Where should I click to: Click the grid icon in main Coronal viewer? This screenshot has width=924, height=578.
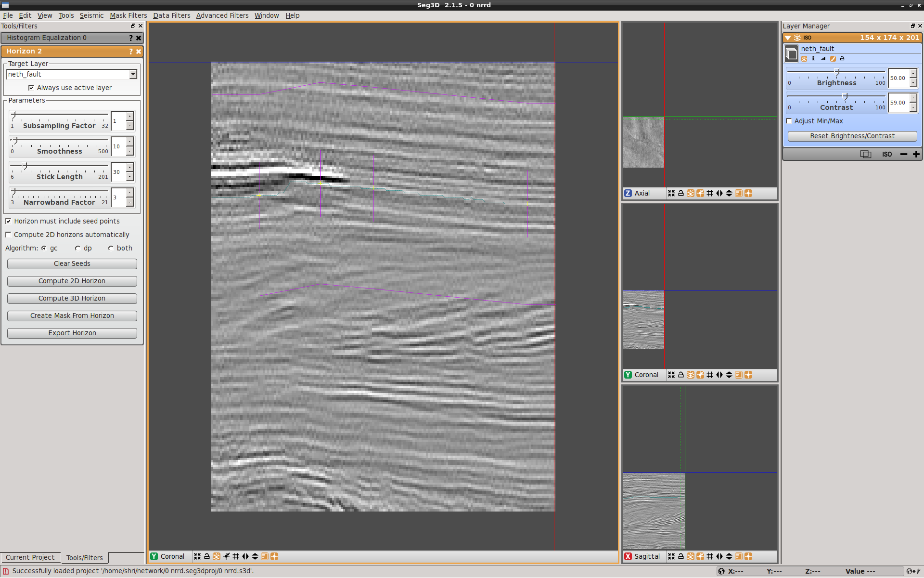tap(236, 556)
